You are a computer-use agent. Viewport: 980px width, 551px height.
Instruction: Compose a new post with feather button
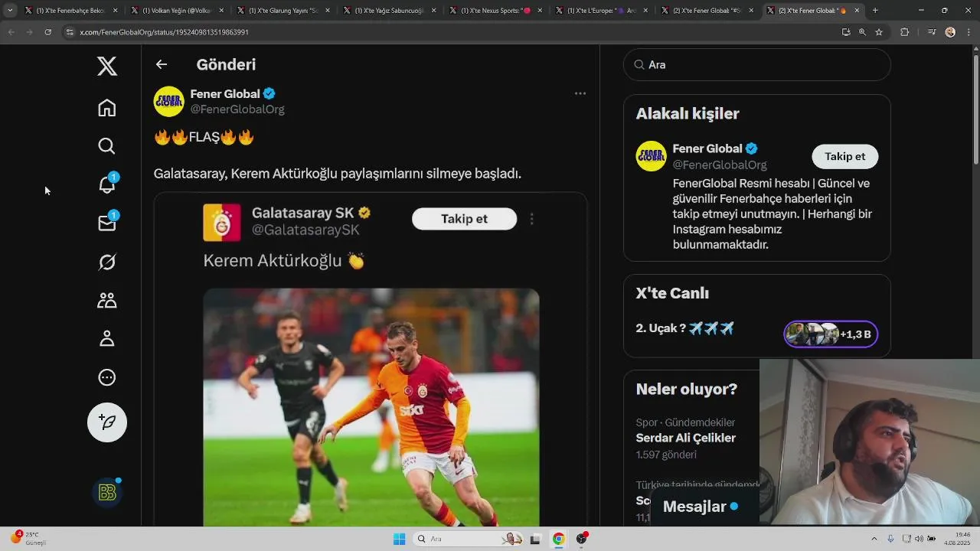[107, 422]
